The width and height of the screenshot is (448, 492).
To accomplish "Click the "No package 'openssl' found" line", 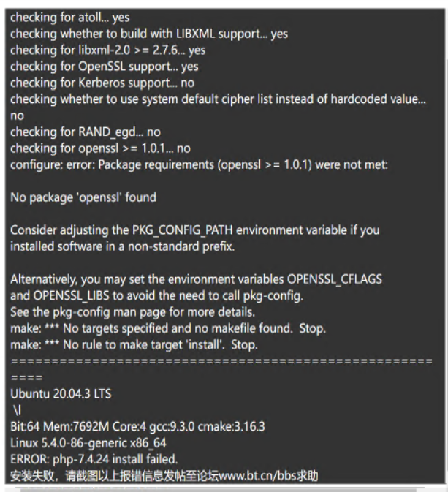I will point(83,197).
